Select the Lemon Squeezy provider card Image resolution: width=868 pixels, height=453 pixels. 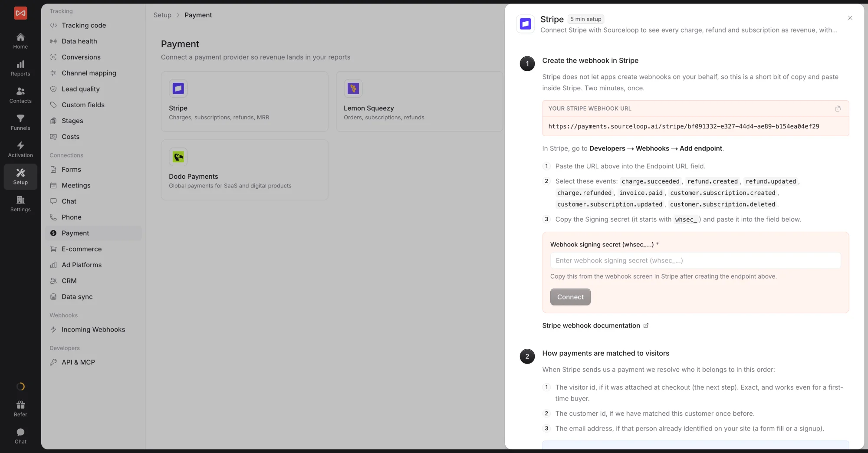419,102
